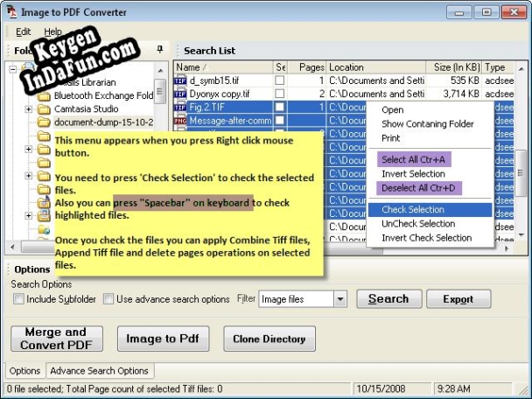Choose Print in context menu
The image size is (532, 399).
tap(391, 138)
